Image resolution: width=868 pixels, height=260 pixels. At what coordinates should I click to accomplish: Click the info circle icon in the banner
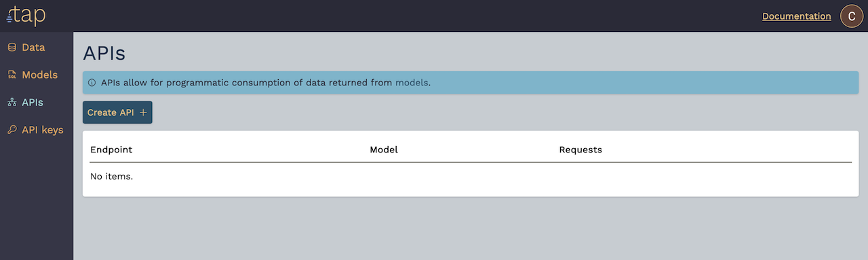(x=92, y=83)
